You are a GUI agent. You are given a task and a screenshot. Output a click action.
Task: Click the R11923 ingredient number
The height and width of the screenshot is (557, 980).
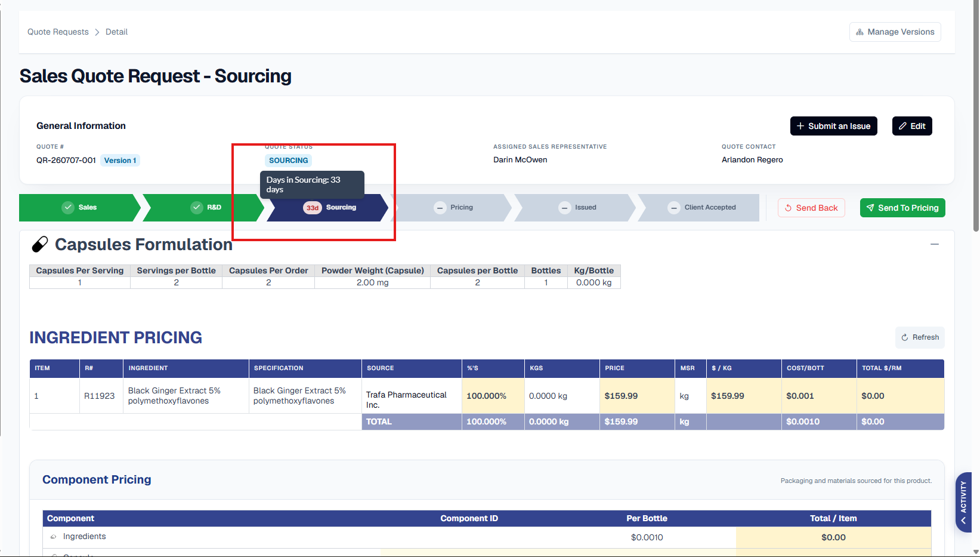click(x=99, y=396)
